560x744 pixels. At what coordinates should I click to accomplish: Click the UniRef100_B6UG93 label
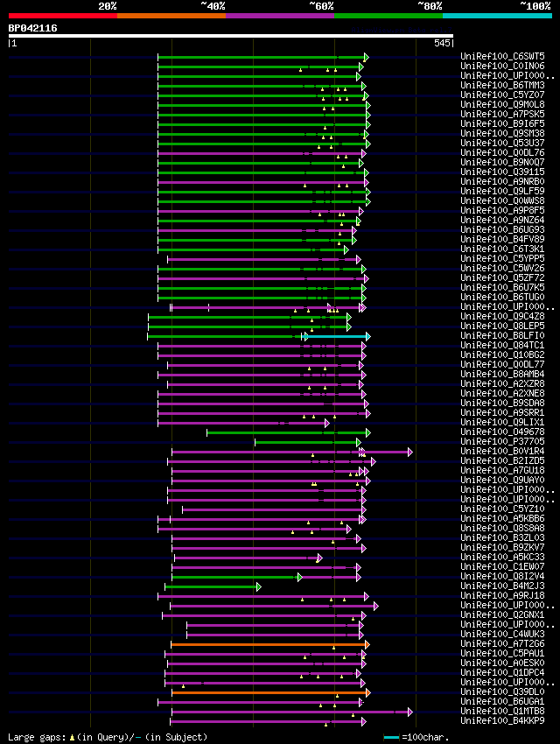click(x=502, y=229)
